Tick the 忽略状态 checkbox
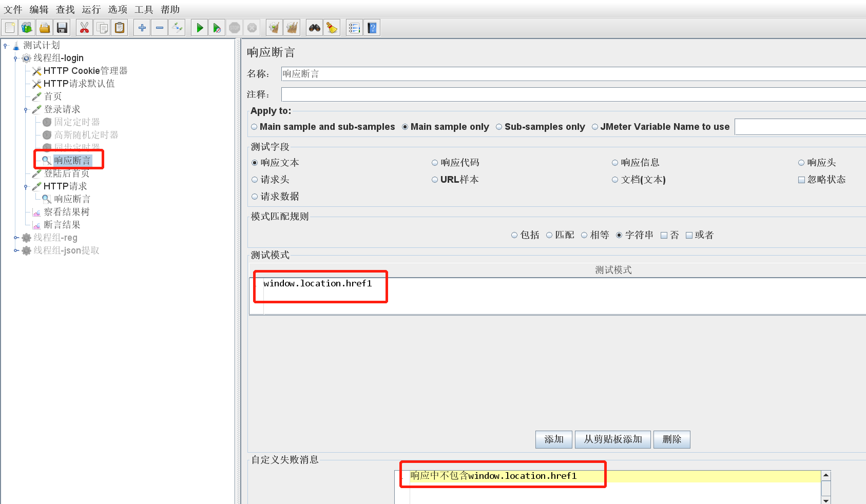 (822, 180)
